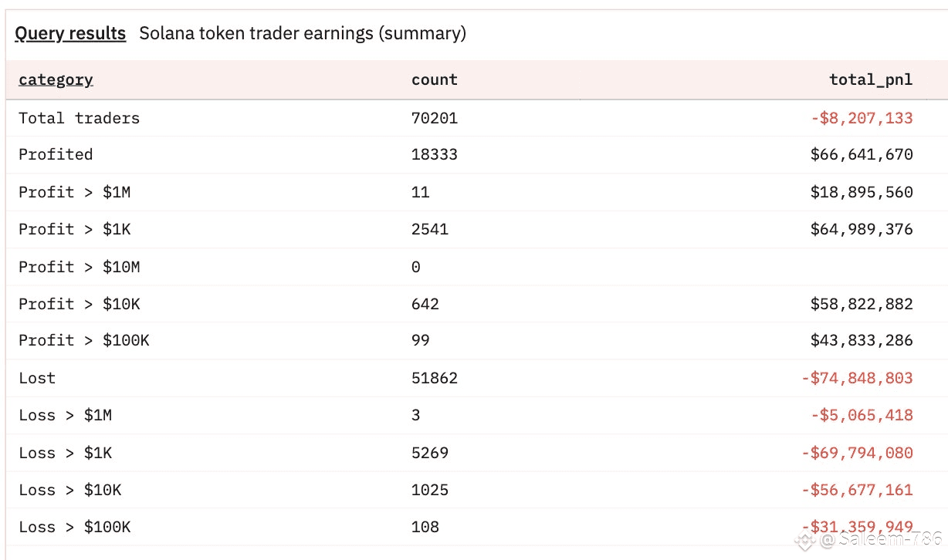The height and width of the screenshot is (560, 948).
Task: Click the $64,989,376 value for Profit > $1K
Action: pyautogui.click(x=862, y=229)
